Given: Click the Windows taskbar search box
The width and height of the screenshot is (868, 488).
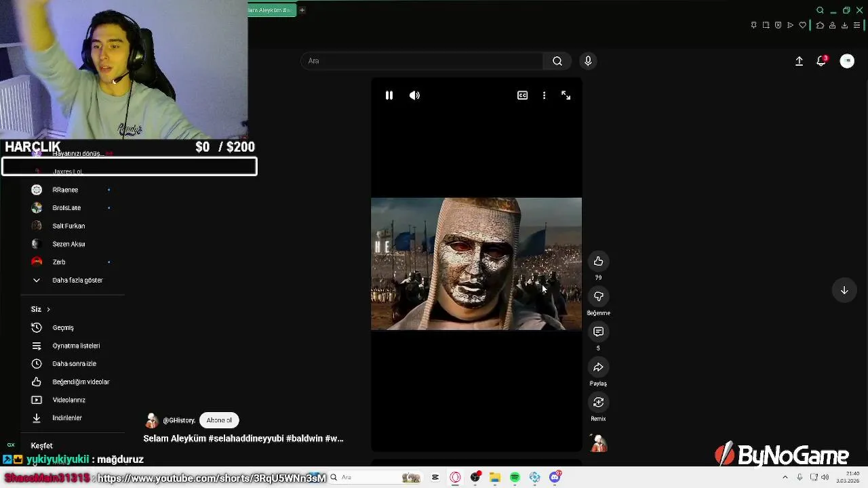Looking at the screenshot, I should [376, 477].
